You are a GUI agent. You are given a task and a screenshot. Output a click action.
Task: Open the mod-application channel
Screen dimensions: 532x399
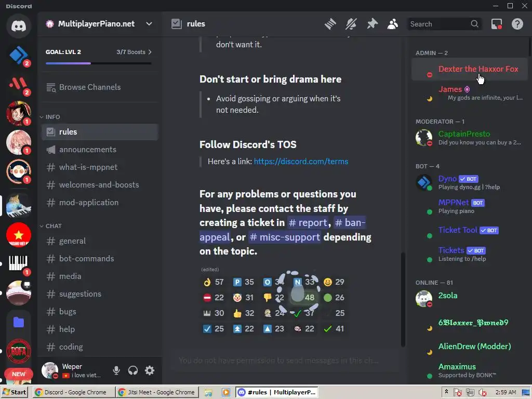click(100, 203)
